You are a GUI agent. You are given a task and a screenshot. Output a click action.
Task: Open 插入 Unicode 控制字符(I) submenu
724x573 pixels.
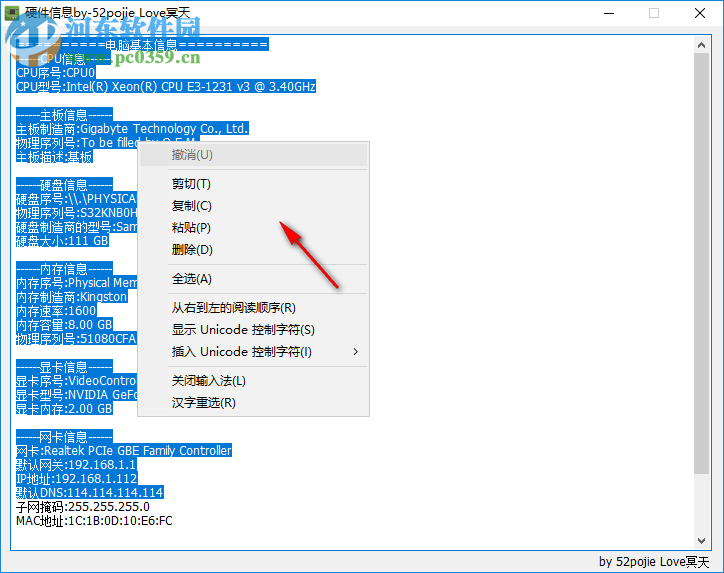[x=253, y=352]
